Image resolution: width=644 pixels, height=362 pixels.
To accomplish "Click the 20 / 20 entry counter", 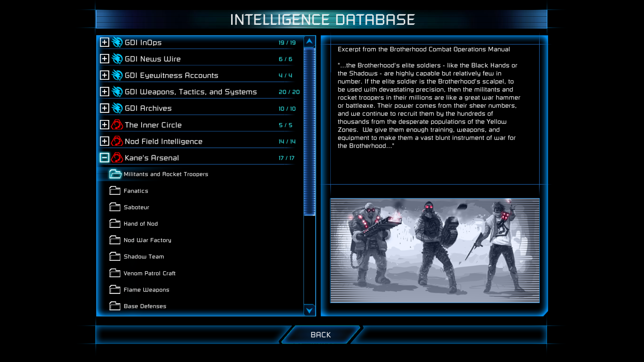I will tap(289, 92).
